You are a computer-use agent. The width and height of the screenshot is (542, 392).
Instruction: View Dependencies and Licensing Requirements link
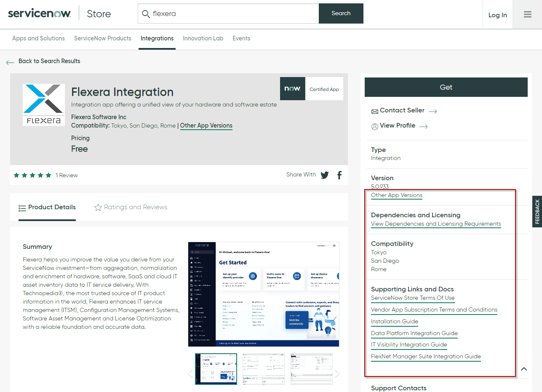pyautogui.click(x=436, y=224)
